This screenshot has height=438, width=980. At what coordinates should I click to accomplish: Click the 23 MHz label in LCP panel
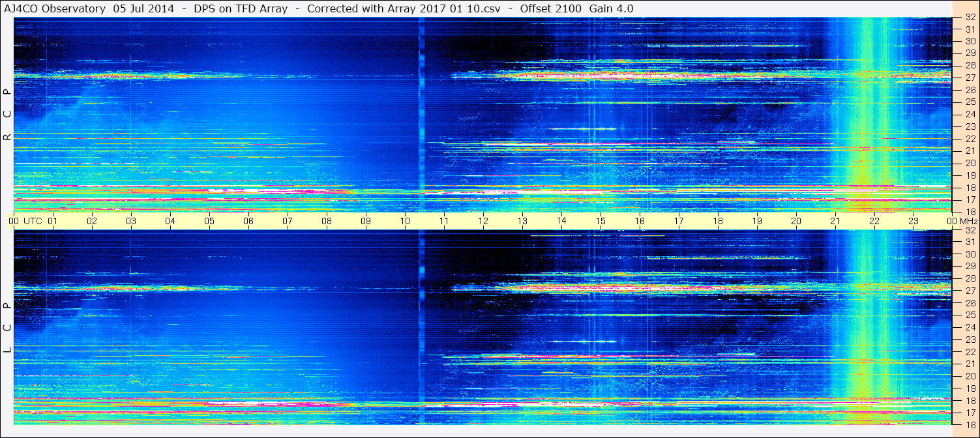pos(970,340)
